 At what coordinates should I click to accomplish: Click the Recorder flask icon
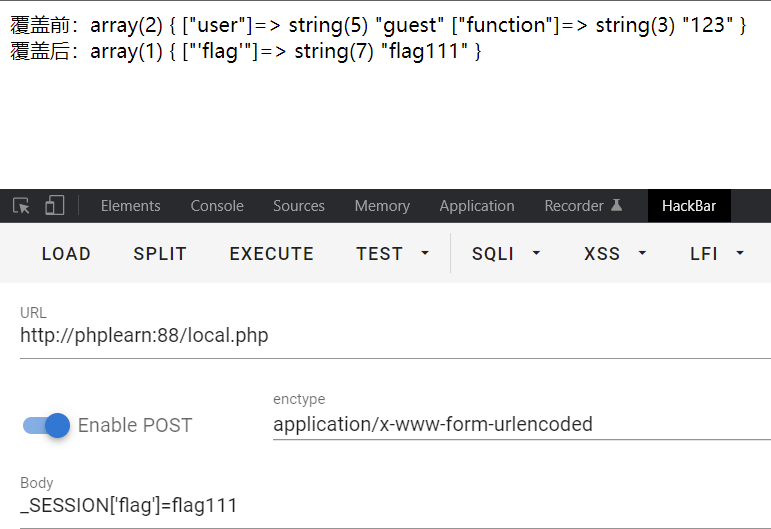click(617, 206)
